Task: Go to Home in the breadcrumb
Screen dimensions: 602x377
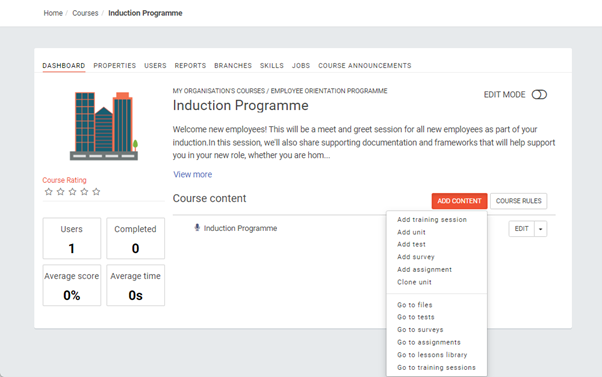Action: [x=53, y=13]
